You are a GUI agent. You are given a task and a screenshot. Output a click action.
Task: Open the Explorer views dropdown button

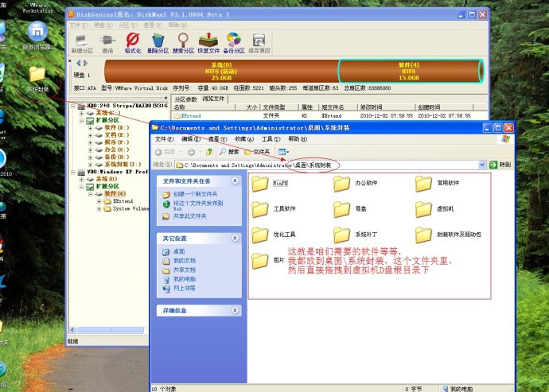pos(283,152)
